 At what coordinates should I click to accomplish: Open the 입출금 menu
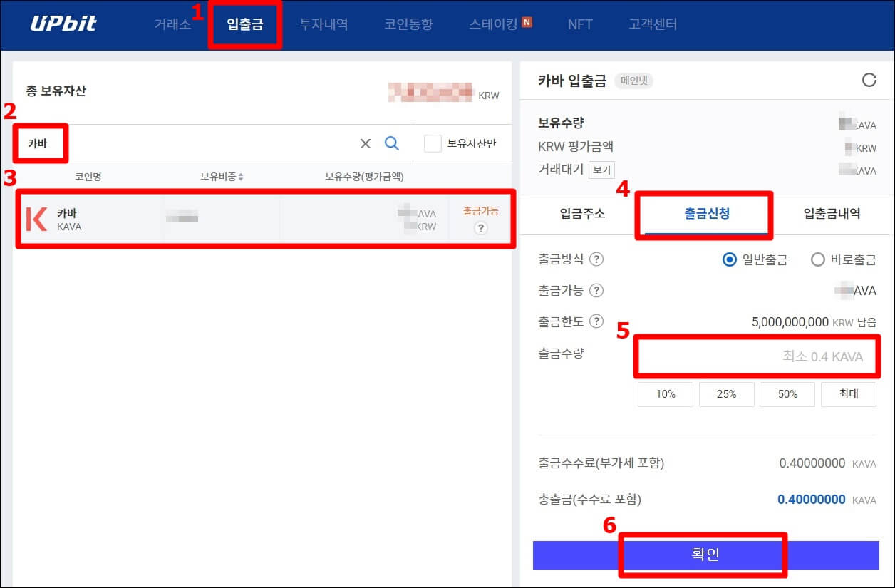click(245, 24)
